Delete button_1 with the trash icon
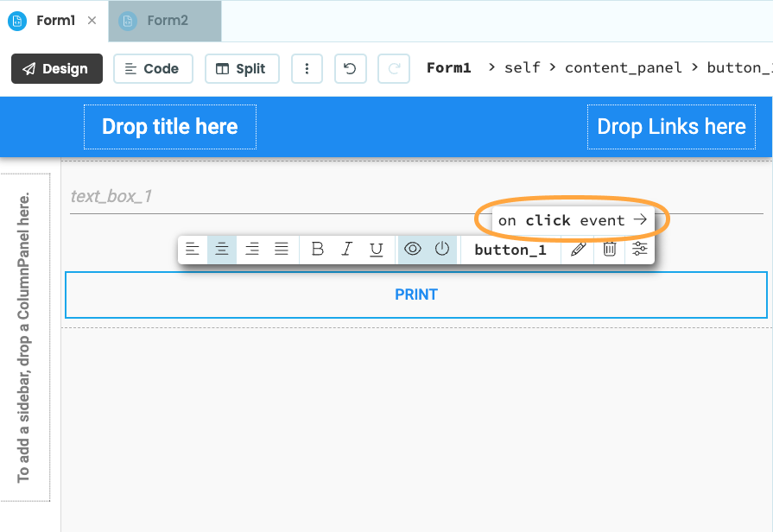The width and height of the screenshot is (773, 532). [609, 249]
